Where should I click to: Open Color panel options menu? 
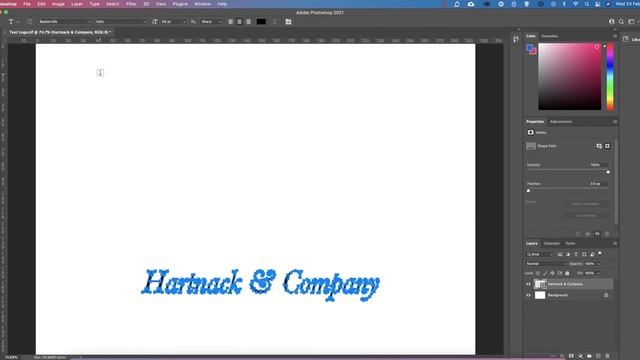[615, 36]
